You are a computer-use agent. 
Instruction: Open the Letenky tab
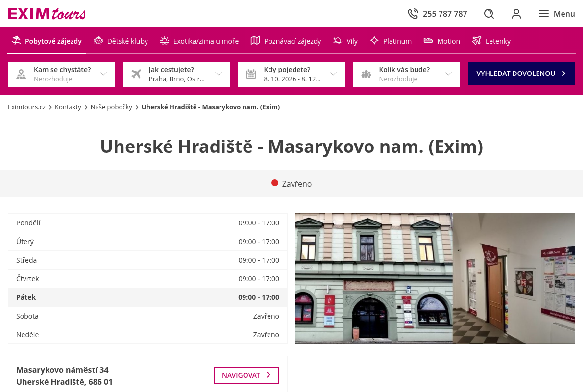point(491,41)
